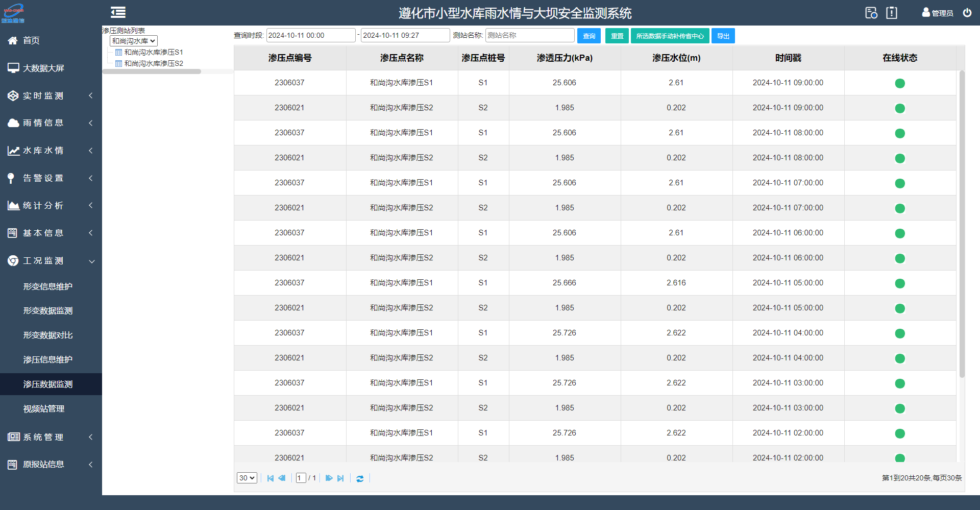Click the power logout icon

[967, 13]
